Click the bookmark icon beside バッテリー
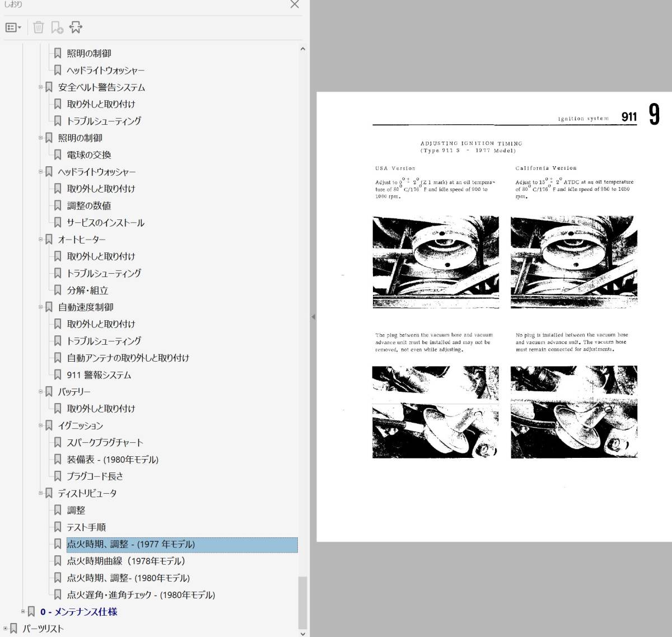The image size is (672, 637). pos(49,391)
